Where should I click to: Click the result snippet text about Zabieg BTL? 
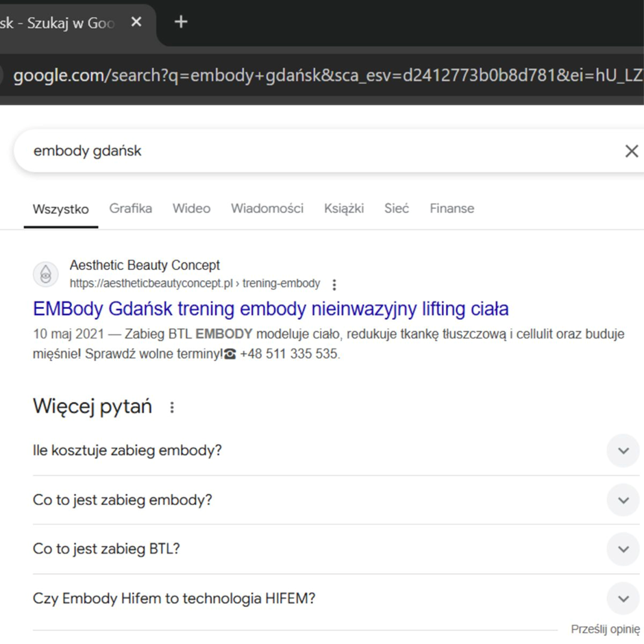[329, 344]
